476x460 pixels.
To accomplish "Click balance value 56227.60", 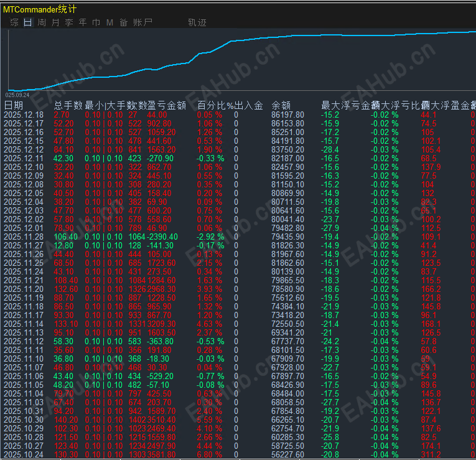I will pos(288,454).
